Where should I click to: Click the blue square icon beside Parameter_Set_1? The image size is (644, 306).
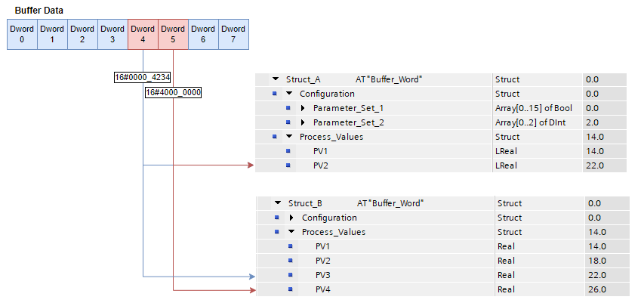coord(288,108)
